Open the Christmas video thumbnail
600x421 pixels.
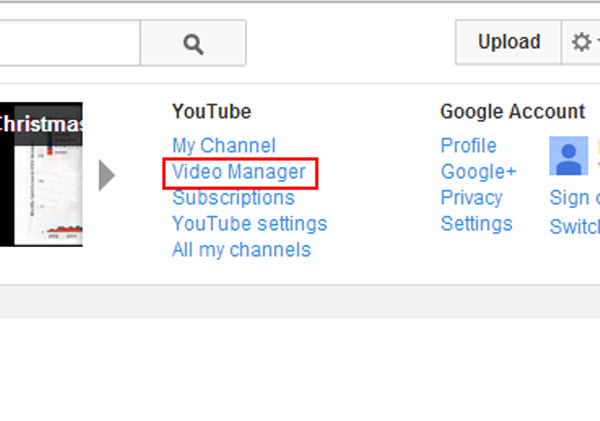[x=41, y=174]
